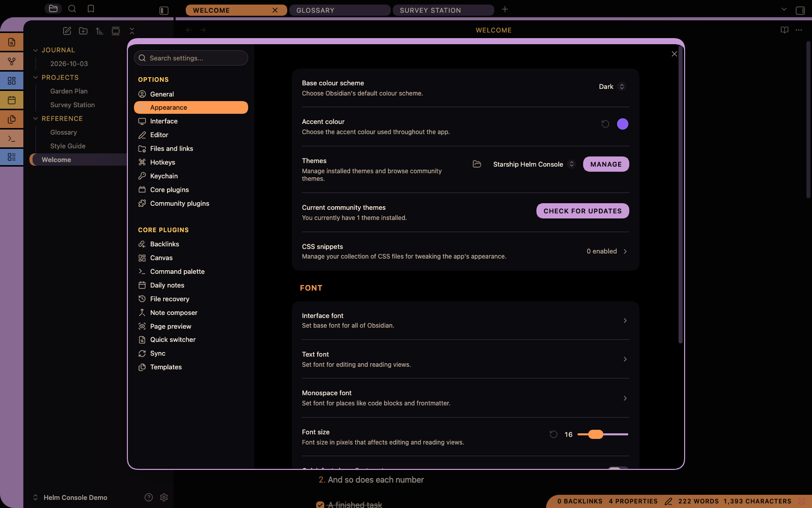The width and height of the screenshot is (812, 508).
Task: Click the insert template ribbon icon
Action: coord(12,119)
